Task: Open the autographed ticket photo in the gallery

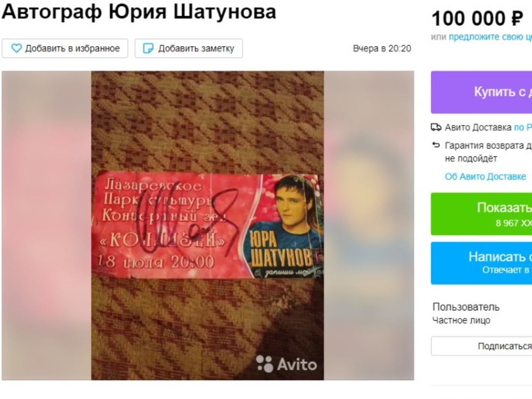Action: click(207, 226)
